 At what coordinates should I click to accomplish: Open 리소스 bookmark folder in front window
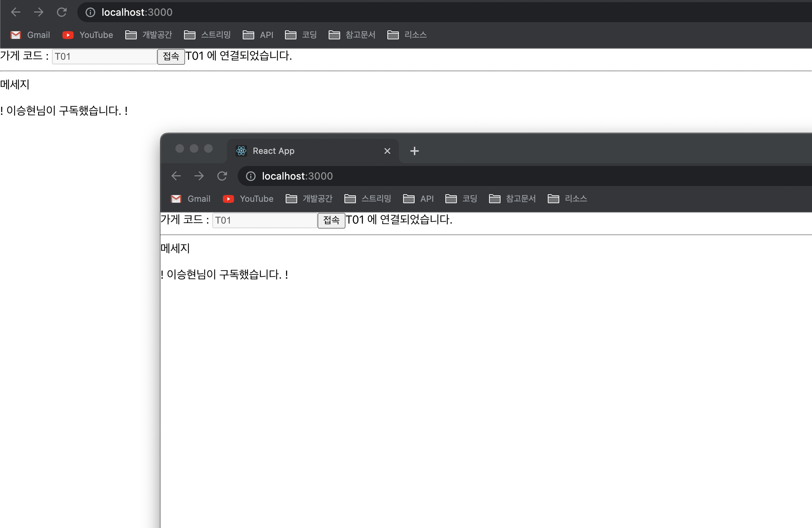click(567, 199)
